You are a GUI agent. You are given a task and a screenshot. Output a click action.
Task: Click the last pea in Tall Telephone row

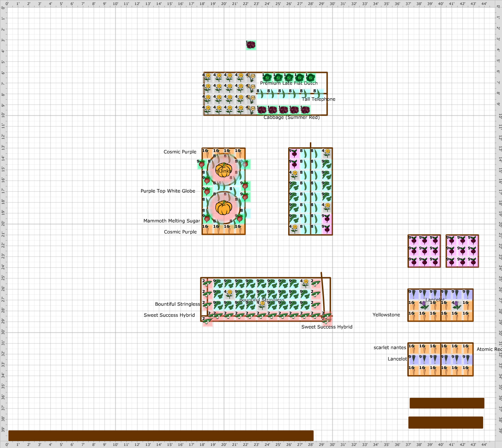coord(318,94)
